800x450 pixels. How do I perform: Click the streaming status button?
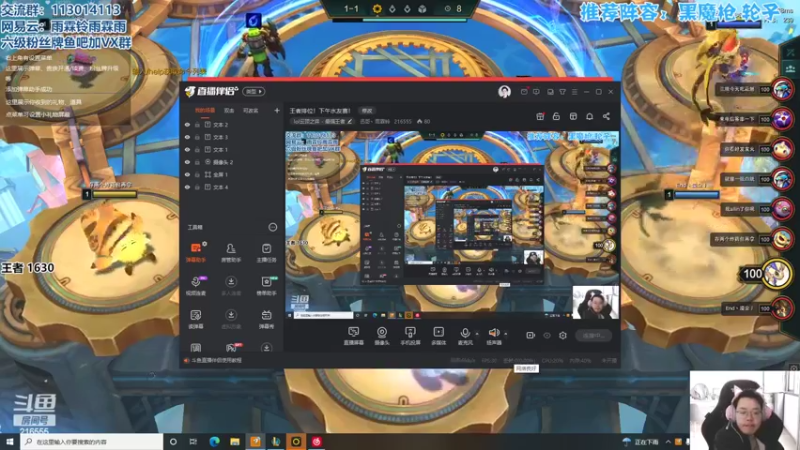[x=593, y=335]
